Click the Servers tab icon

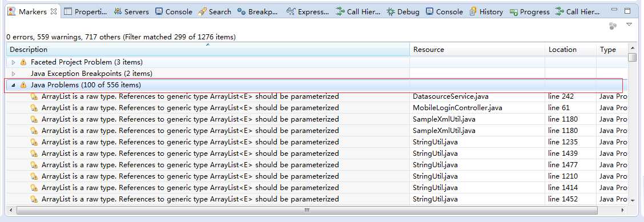[x=118, y=11]
